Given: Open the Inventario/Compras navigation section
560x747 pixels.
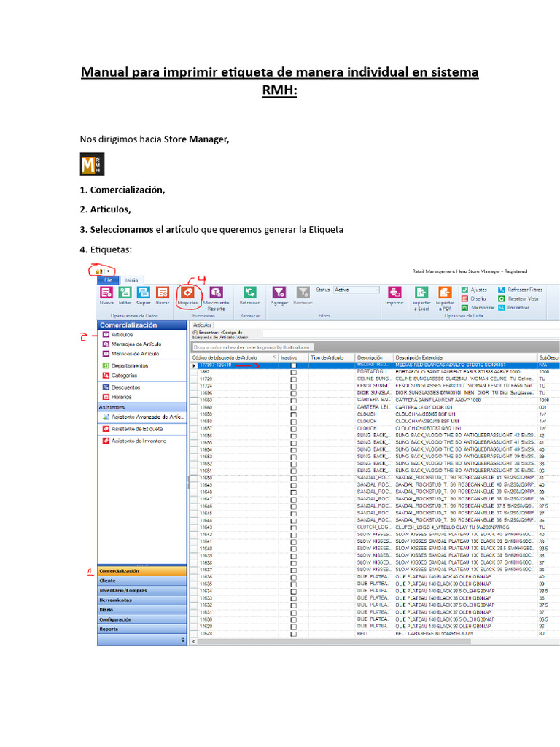Looking at the screenshot, I should coord(142,590).
